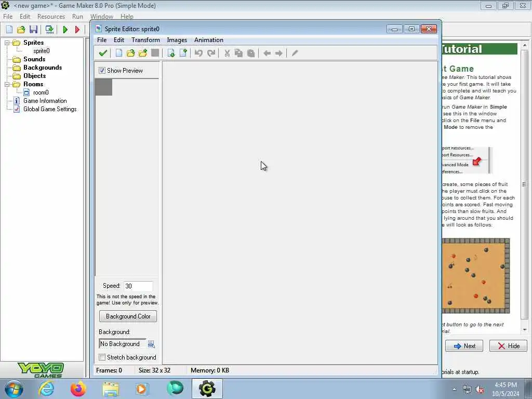
Task: Open sprite from file in Sprite Editor toolbar
Action: pyautogui.click(x=130, y=53)
